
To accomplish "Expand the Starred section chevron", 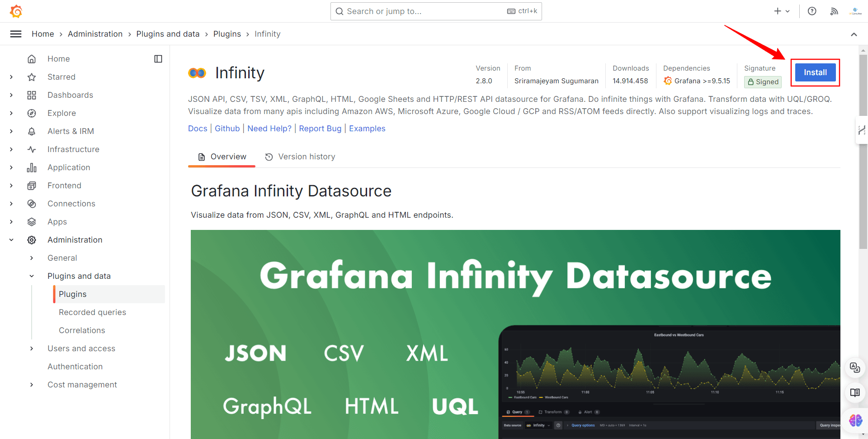I will [x=11, y=77].
